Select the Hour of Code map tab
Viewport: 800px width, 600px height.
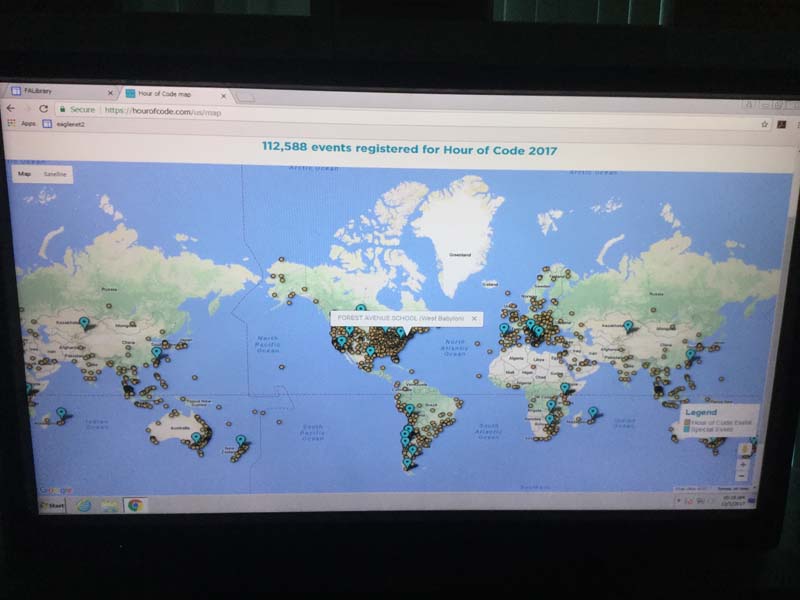click(174, 94)
